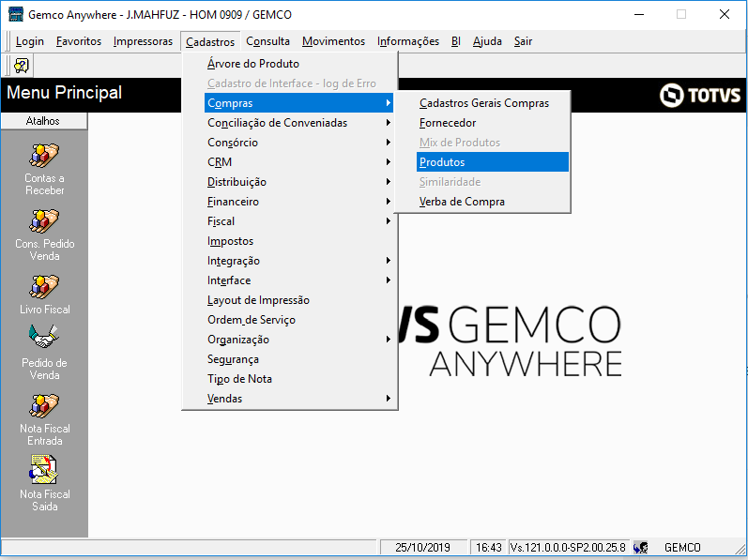This screenshot has height=560, width=748.
Task: Expand the Fiscal submenu
Action: [x=298, y=221]
